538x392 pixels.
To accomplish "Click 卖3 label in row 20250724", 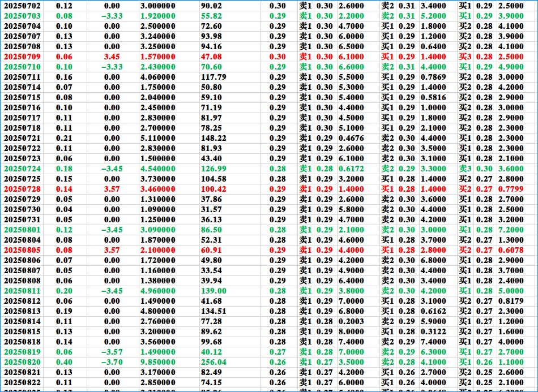I will click(466, 169).
